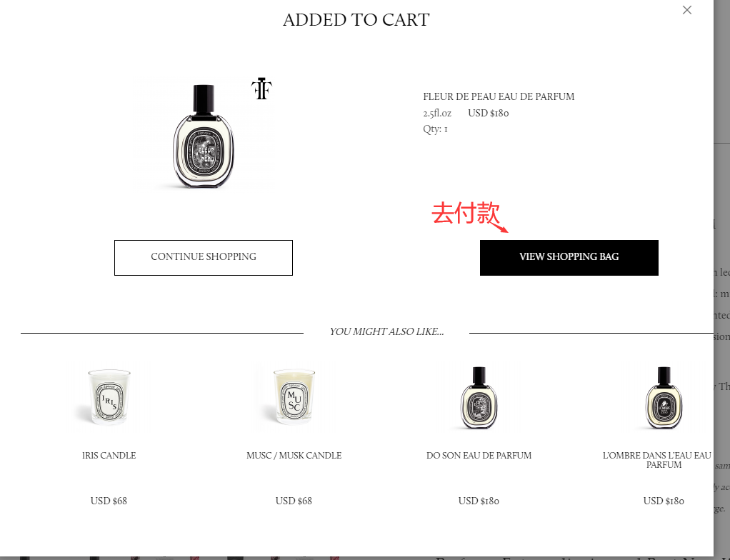Click the USD $180 price under L'Ombre Dans L'Eau
Image resolution: width=730 pixels, height=560 pixels.
(664, 501)
